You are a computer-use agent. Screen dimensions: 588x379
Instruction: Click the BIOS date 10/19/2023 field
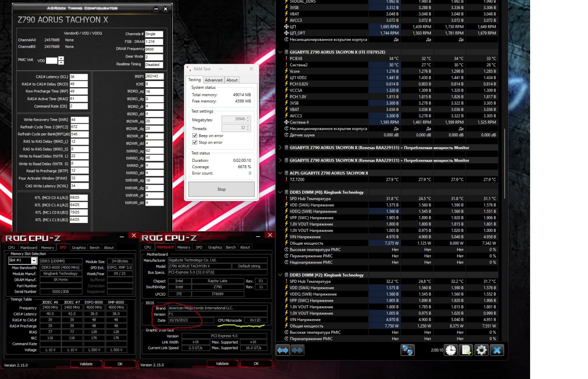coord(191,320)
